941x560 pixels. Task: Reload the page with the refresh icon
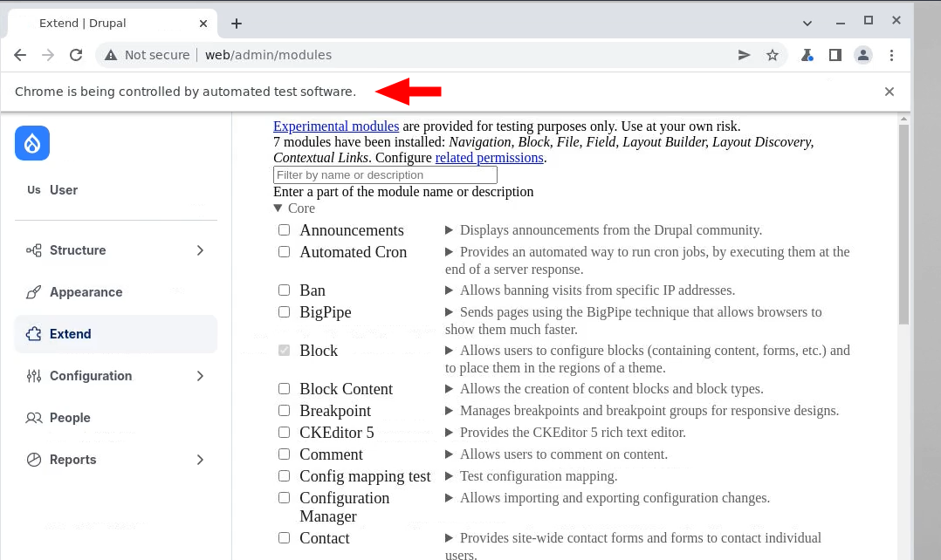click(x=76, y=55)
